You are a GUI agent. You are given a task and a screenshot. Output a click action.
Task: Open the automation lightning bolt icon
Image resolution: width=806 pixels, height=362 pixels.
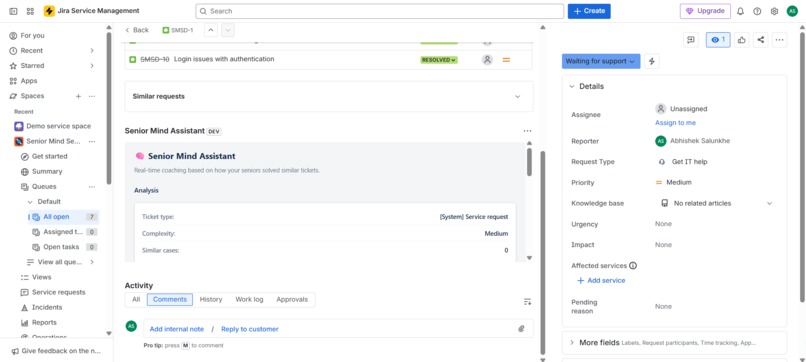[652, 61]
